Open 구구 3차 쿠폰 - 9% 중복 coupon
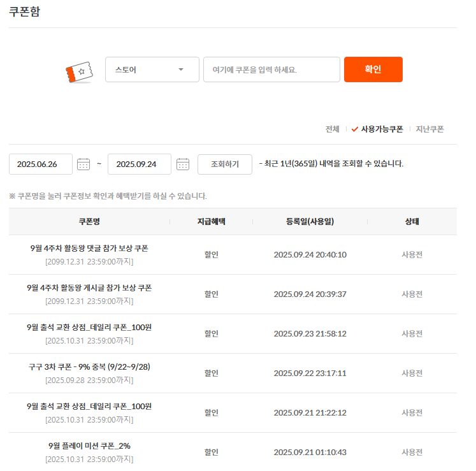The width and height of the screenshot is (476, 471). [x=89, y=366]
